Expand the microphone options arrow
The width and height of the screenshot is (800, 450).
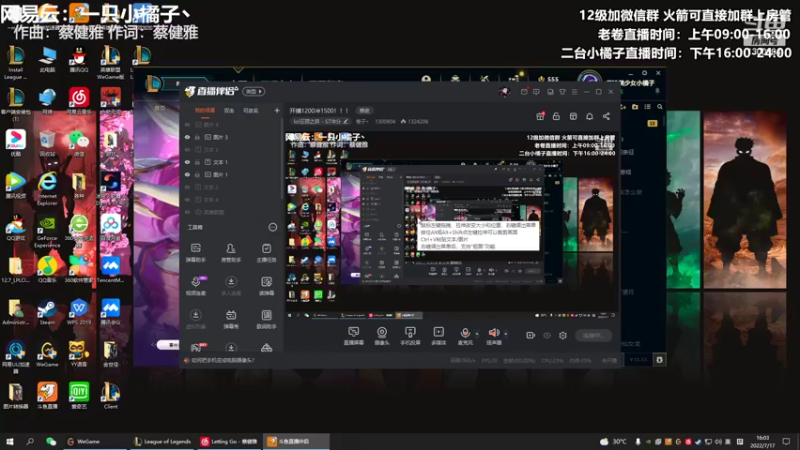pos(477,334)
